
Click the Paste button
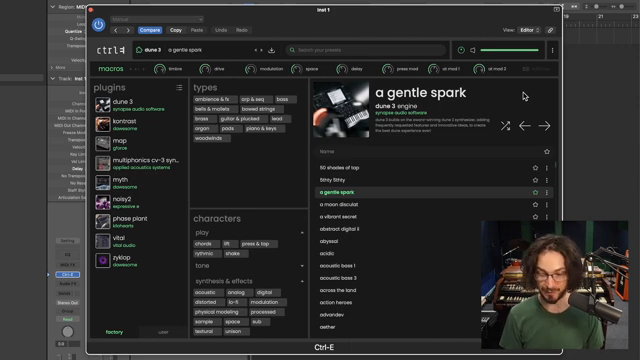point(197,30)
